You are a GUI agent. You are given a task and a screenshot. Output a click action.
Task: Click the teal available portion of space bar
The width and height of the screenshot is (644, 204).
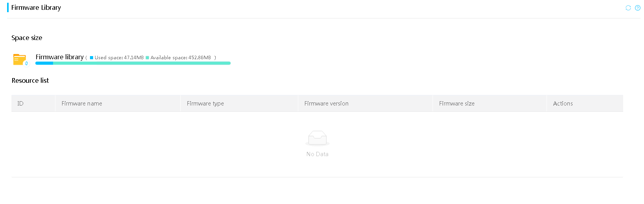(x=142, y=63)
